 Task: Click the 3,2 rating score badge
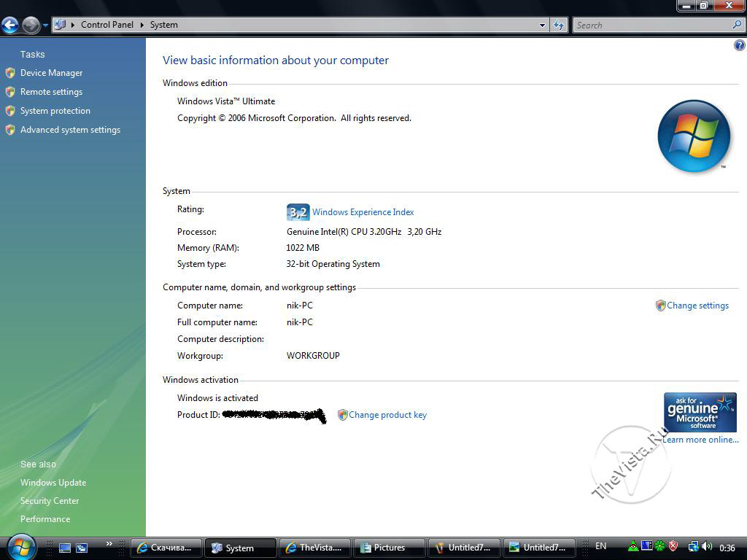[298, 212]
